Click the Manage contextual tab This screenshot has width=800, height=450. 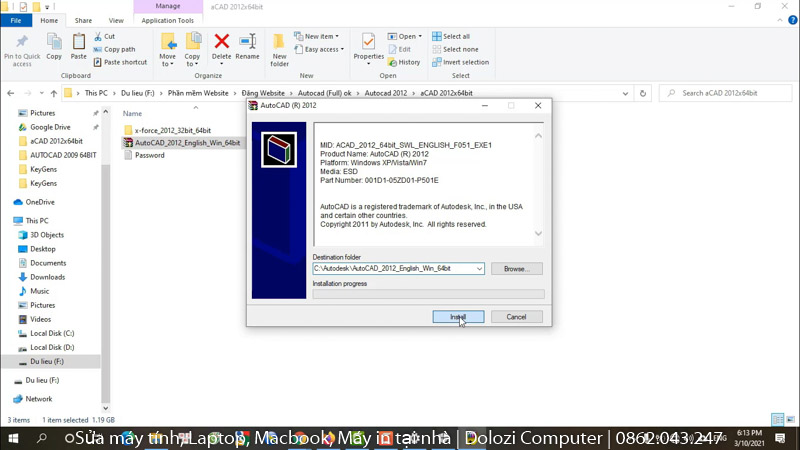[168, 6]
